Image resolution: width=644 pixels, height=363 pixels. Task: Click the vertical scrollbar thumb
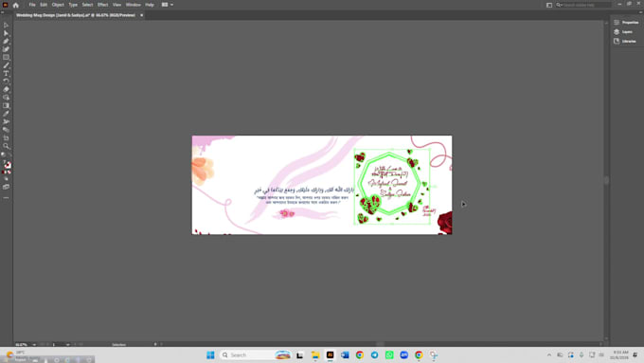[x=606, y=180]
